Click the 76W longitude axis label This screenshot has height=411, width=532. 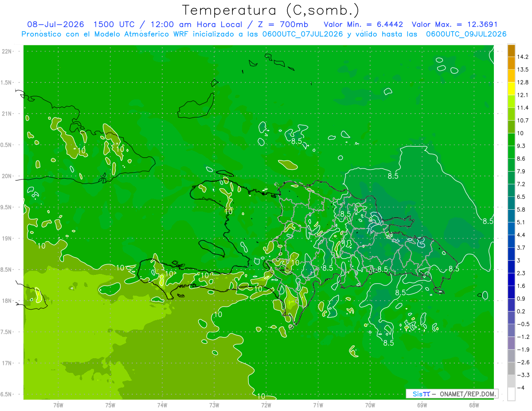[x=58, y=405]
